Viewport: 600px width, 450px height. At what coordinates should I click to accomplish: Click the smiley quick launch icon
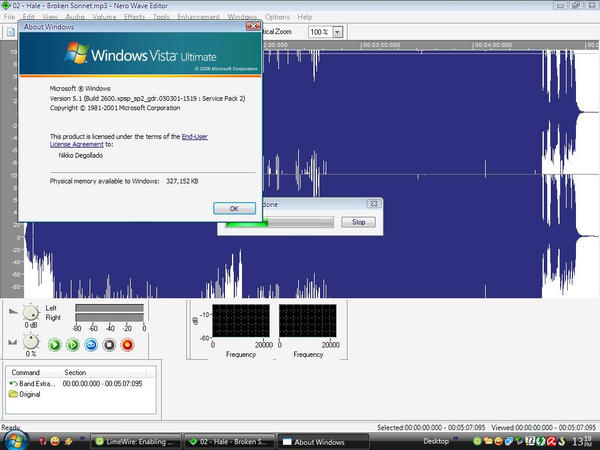click(x=55, y=441)
